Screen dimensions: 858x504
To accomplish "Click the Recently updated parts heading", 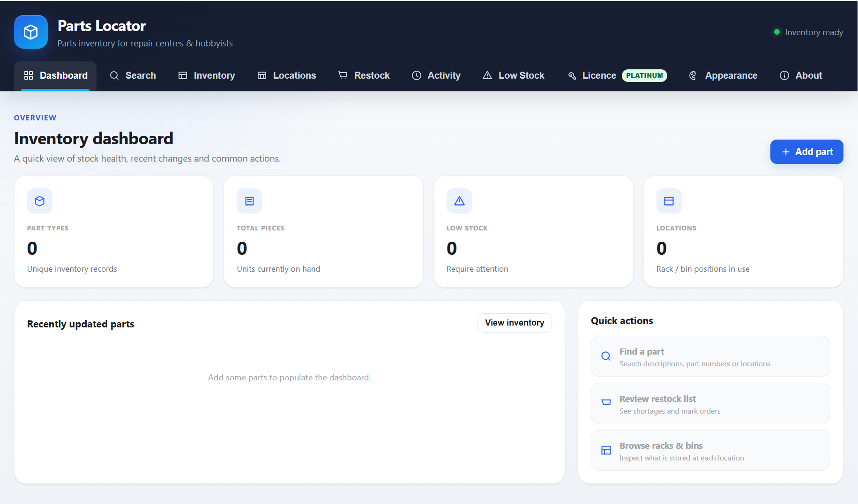I will coord(81,324).
